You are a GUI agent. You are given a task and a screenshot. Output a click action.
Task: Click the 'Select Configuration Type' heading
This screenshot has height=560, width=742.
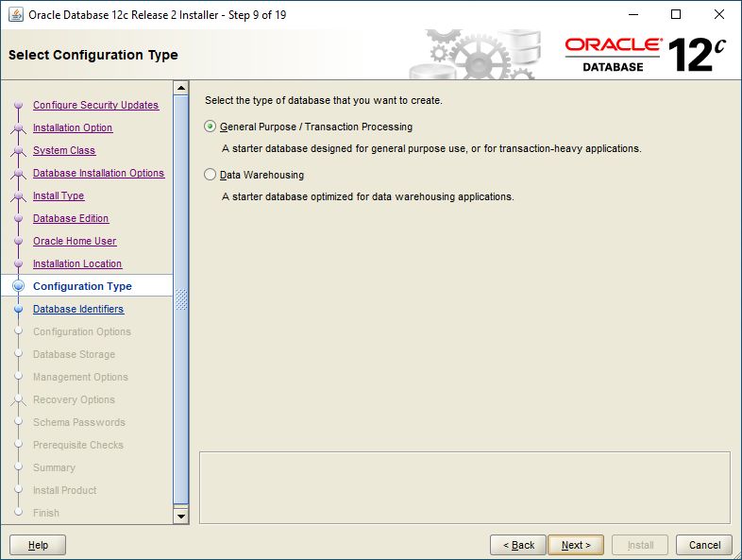93,55
